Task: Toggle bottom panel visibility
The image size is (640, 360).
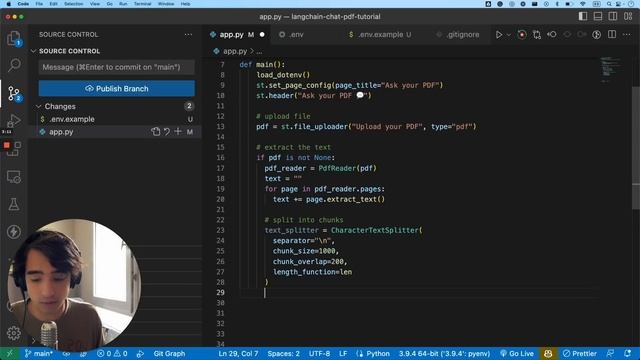Action: point(598,16)
